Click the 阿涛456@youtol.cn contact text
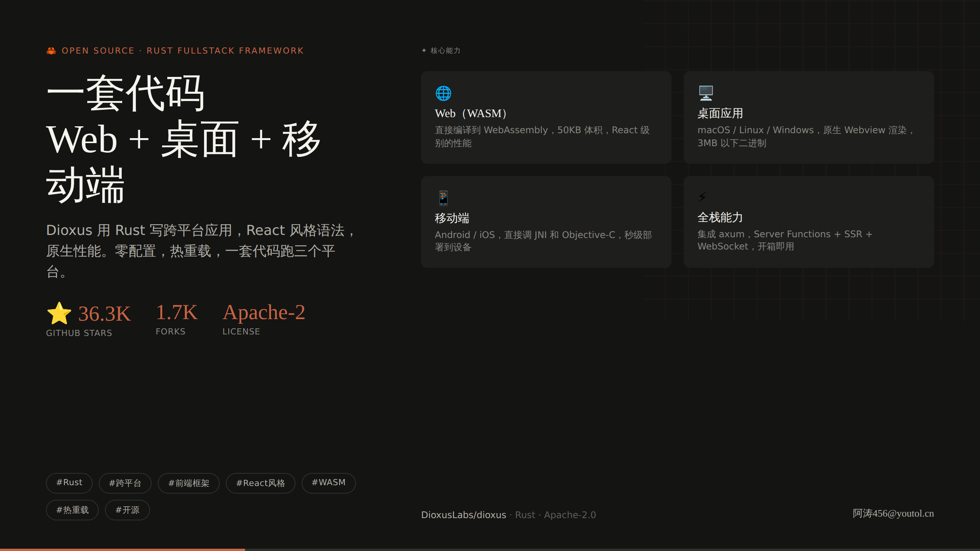Screen dimensions: 980x551 pos(893,514)
